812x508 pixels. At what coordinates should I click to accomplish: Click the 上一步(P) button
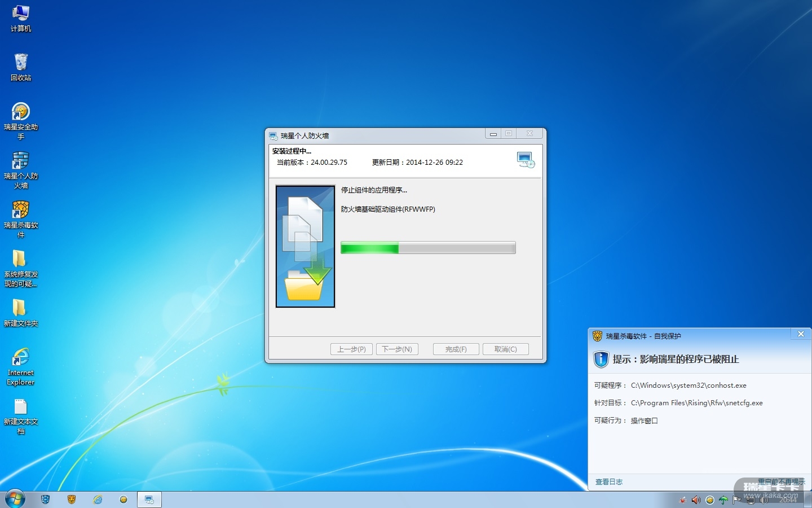point(352,349)
